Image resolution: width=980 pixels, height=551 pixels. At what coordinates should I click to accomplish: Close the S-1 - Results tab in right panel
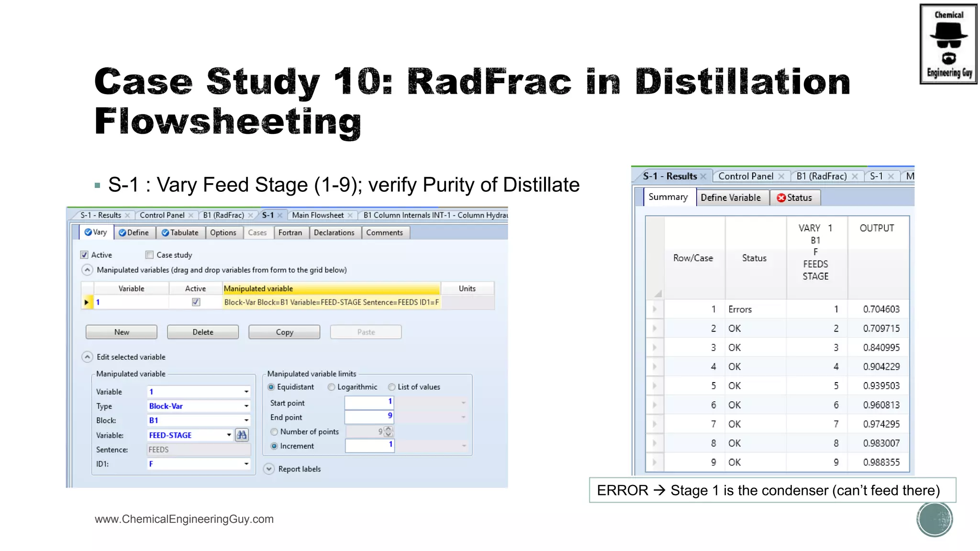(703, 176)
